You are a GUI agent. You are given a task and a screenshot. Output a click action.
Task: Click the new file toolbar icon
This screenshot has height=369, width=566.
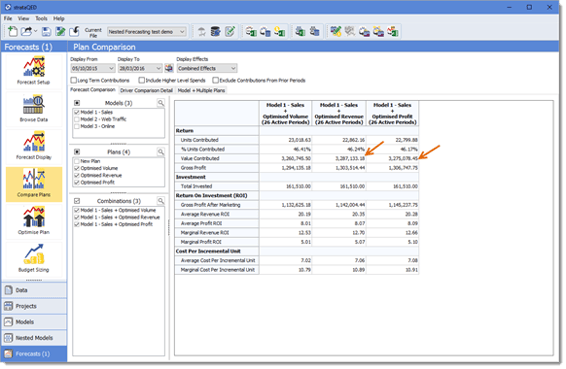click(12, 31)
